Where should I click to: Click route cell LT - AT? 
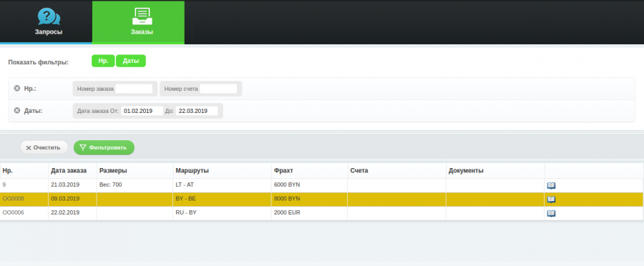pyautogui.click(x=222, y=185)
